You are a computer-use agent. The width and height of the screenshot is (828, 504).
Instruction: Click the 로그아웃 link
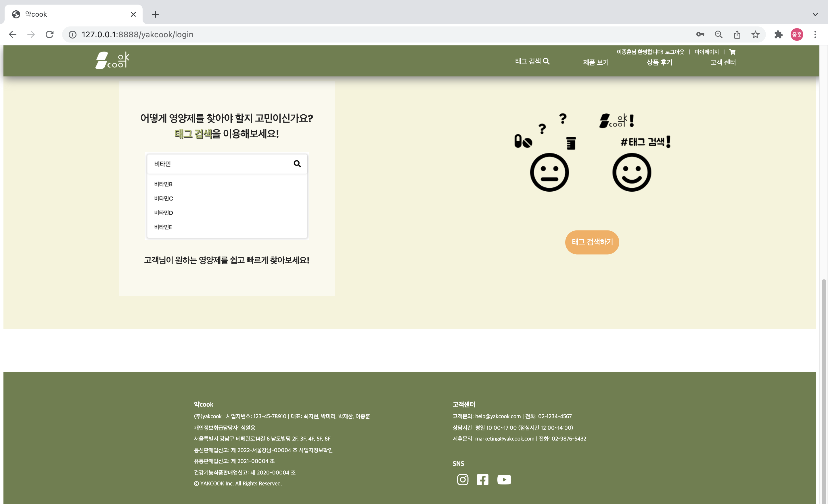[674, 52]
